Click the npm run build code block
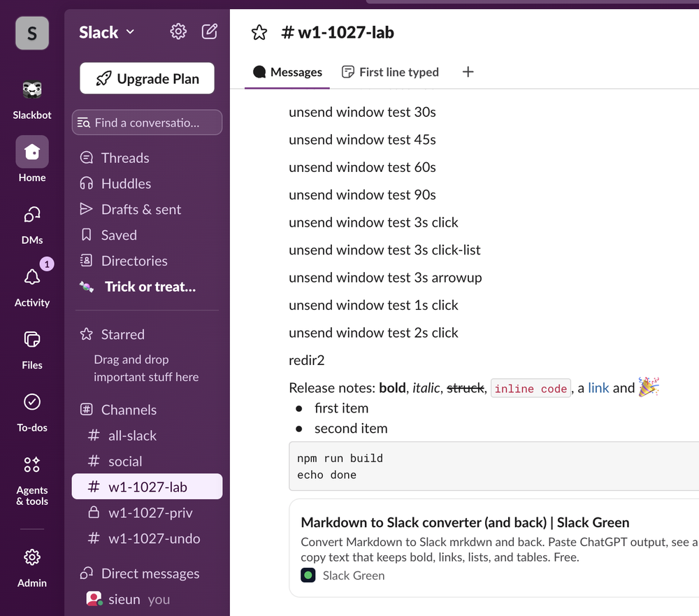The height and width of the screenshot is (616, 699). 493,466
